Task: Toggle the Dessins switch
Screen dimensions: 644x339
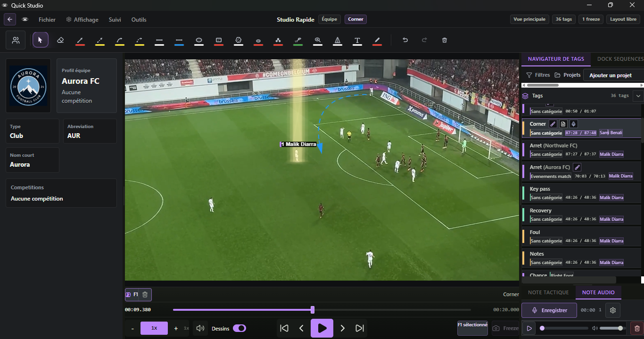Action: [x=239, y=328]
